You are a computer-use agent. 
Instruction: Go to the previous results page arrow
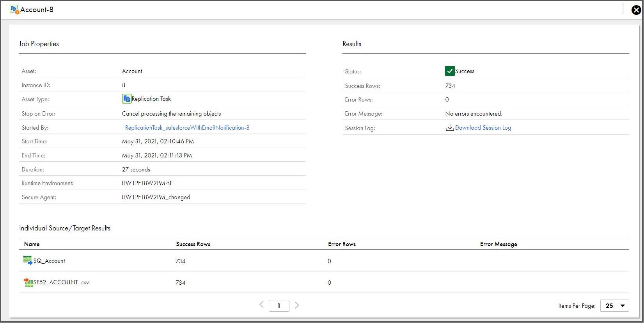pos(261,305)
